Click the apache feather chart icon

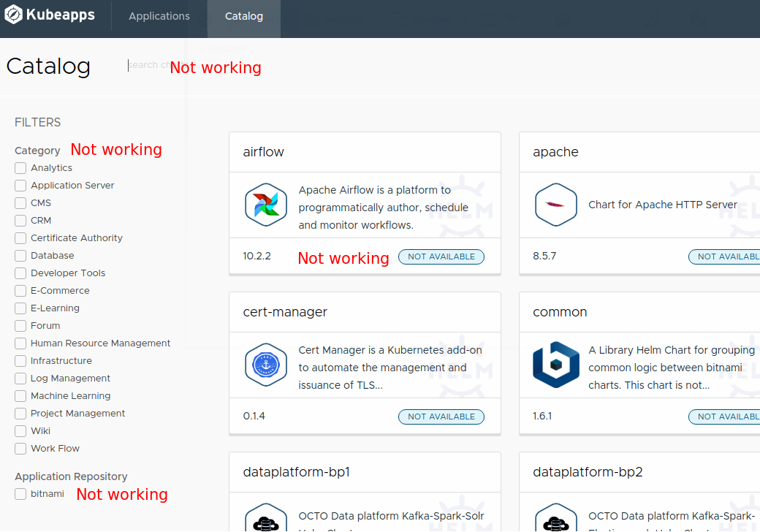click(x=555, y=205)
